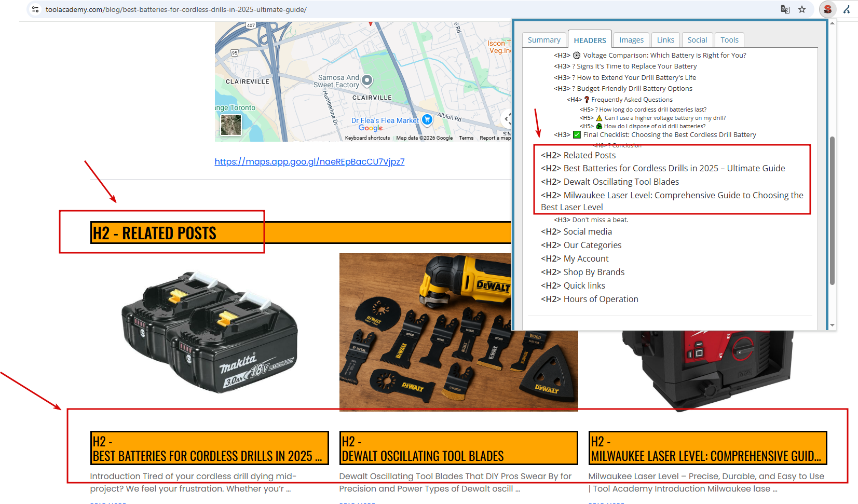Select 'How to Extend Your Drill Battery's Life' row
Screen dimensions: 858x504
625,77
